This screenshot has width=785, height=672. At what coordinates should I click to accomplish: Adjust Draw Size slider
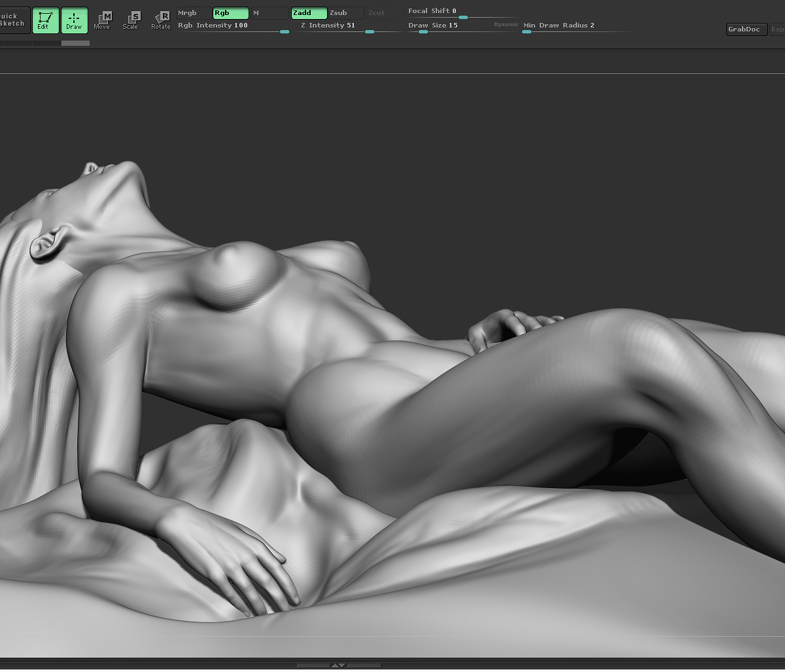pyautogui.click(x=449, y=27)
